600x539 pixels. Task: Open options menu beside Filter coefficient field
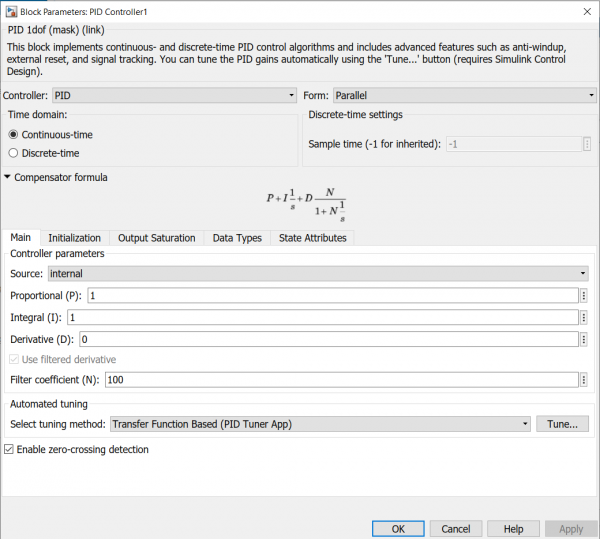coord(586,380)
